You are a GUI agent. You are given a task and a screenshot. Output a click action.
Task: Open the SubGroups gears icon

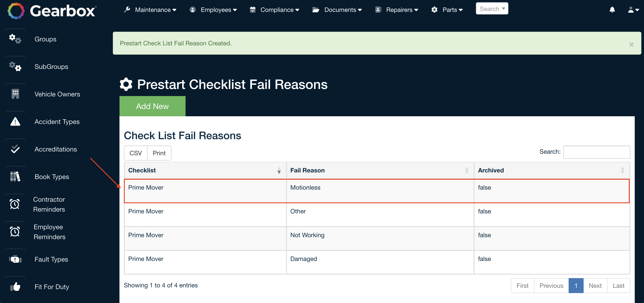pyautogui.click(x=15, y=67)
